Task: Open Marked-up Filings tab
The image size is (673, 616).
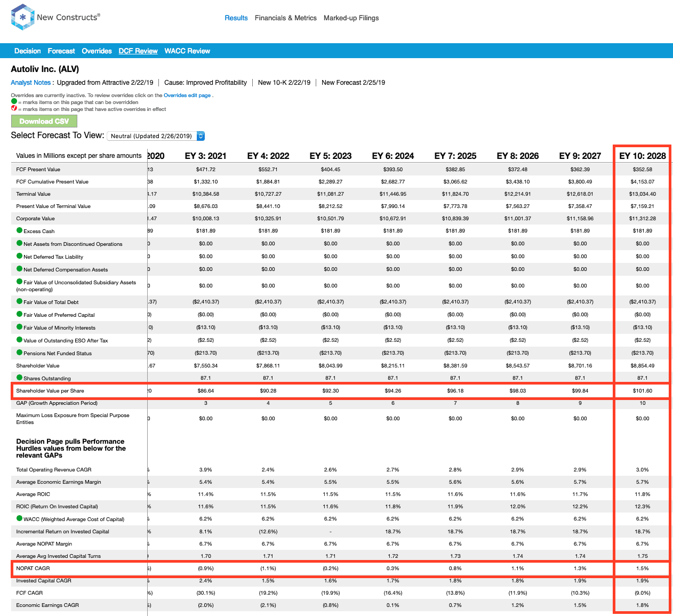Action: tap(351, 18)
